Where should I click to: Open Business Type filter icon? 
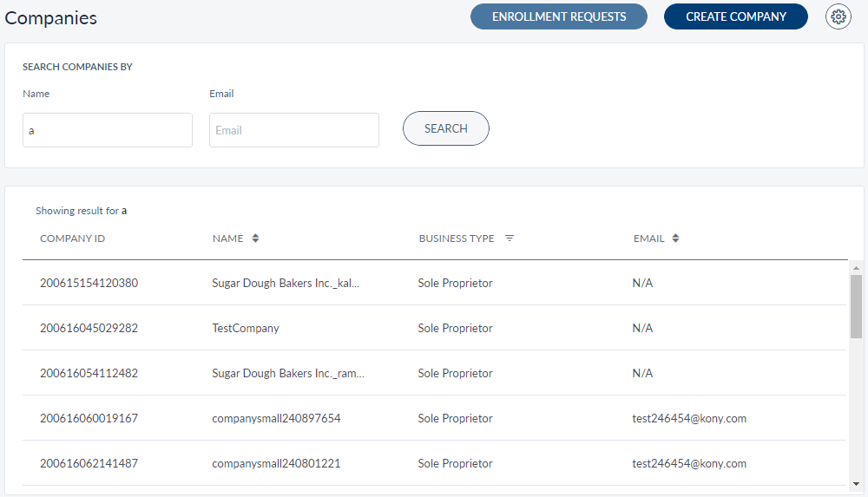[x=510, y=239]
